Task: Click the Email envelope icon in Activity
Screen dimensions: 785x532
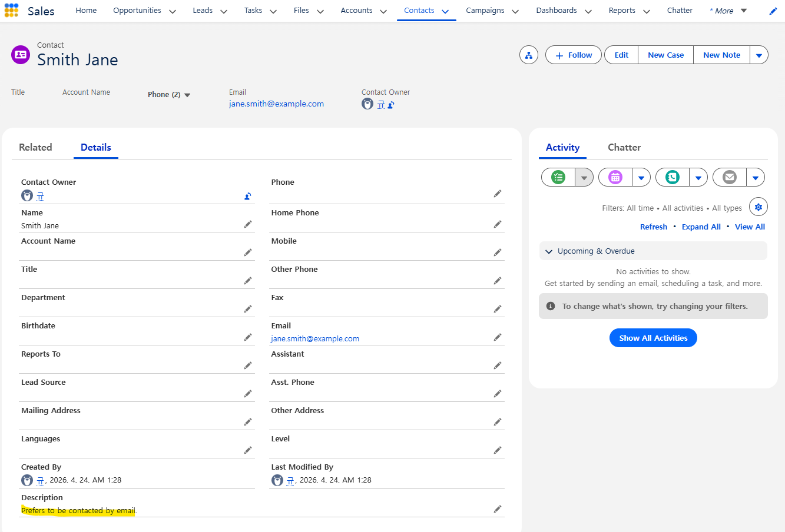Action: pos(730,177)
